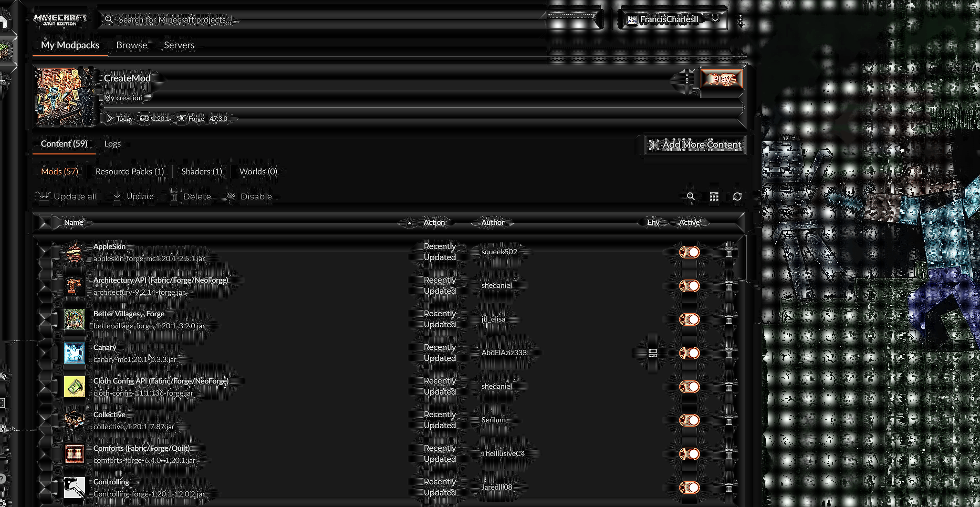This screenshot has width=980, height=507.
Task: Open the Servers tab
Action: pos(179,45)
